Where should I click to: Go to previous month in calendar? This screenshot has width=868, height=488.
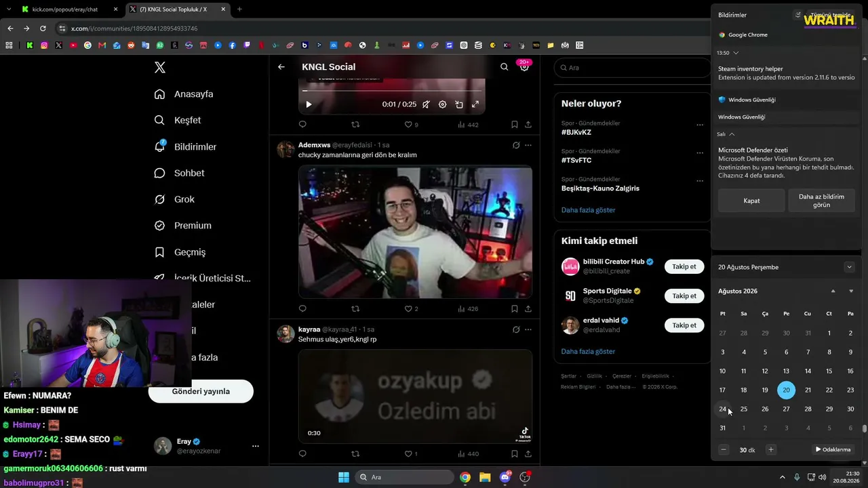tap(833, 291)
